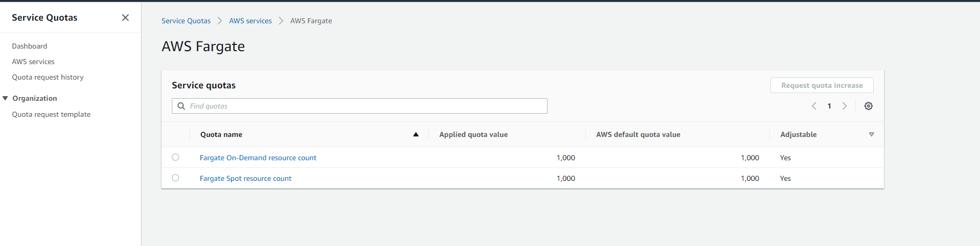Click the search magnifier icon
The width and height of the screenshot is (980, 246).
click(181, 106)
